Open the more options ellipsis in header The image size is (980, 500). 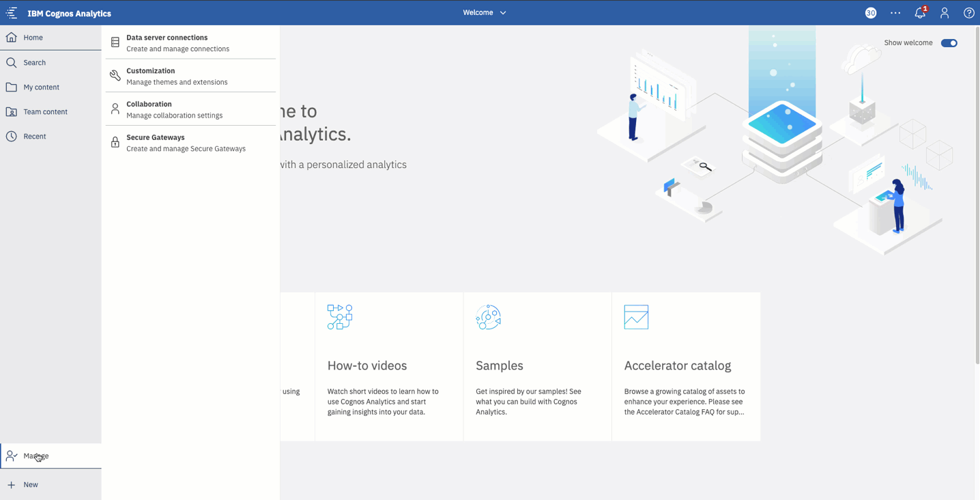pyautogui.click(x=895, y=13)
